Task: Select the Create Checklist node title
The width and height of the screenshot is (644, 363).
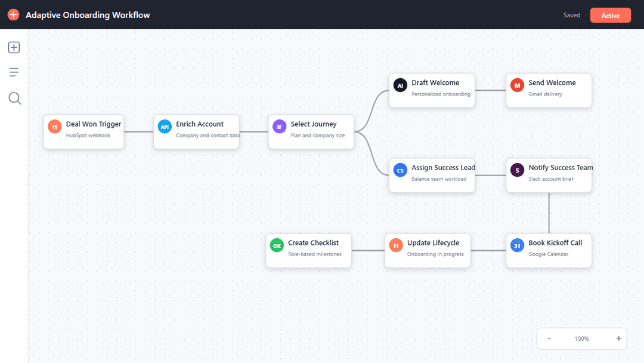Action: click(x=314, y=243)
